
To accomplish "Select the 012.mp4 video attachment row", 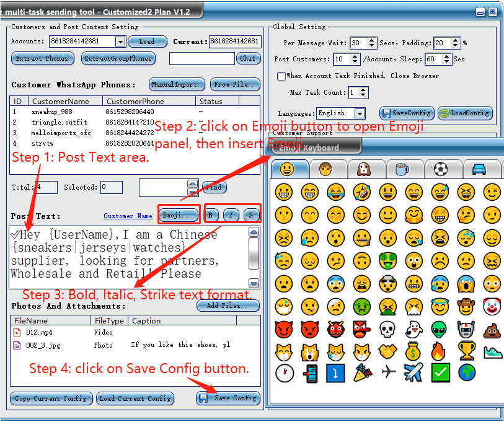I will point(135,332).
